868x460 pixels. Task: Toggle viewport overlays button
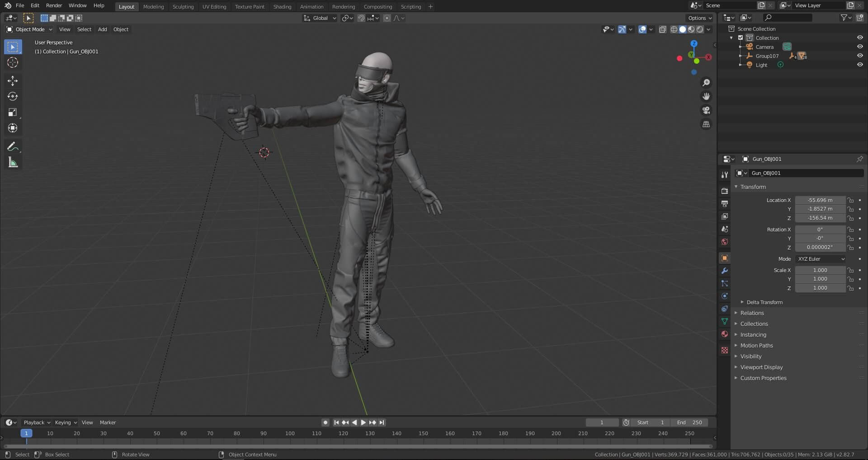(x=642, y=29)
